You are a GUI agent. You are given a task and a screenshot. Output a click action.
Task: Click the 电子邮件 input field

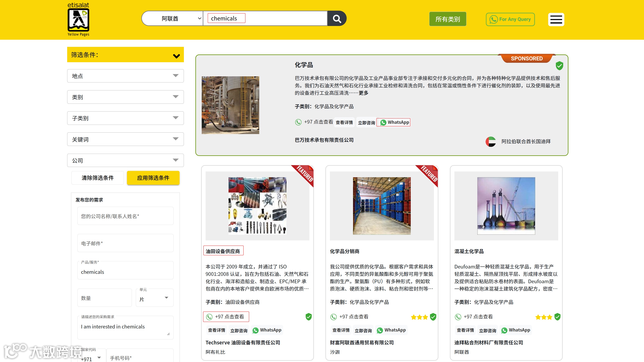coord(125,243)
